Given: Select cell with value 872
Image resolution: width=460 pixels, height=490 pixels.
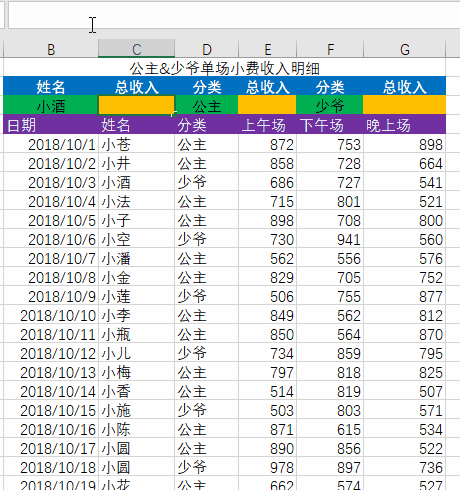Looking at the screenshot, I should coord(267,143).
